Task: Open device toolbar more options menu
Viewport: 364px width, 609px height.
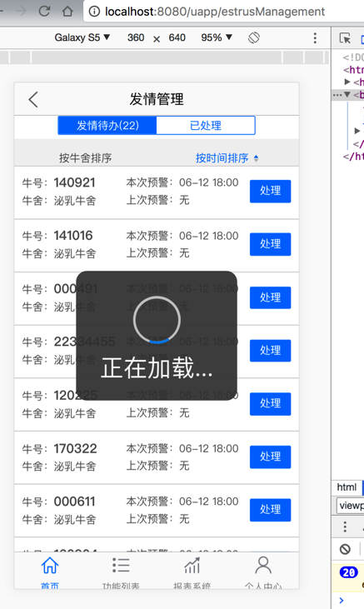Action: pyautogui.click(x=315, y=37)
